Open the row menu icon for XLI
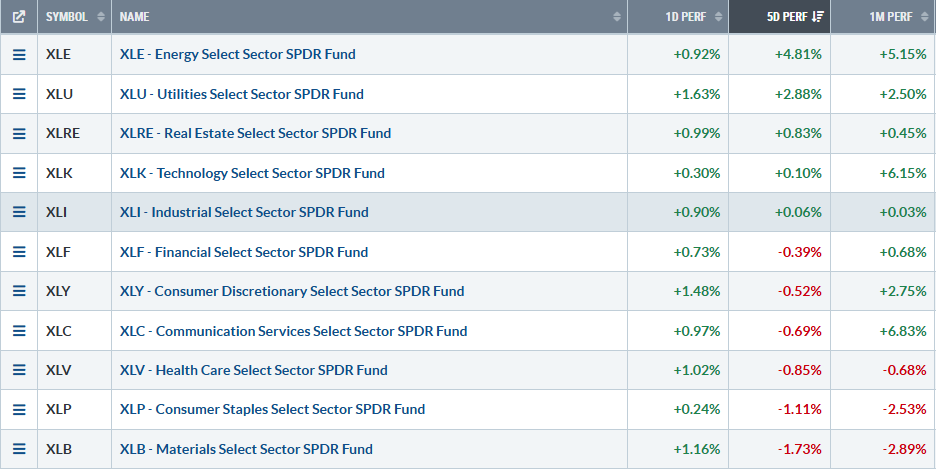Screen dimensions: 936x471 click(x=19, y=212)
